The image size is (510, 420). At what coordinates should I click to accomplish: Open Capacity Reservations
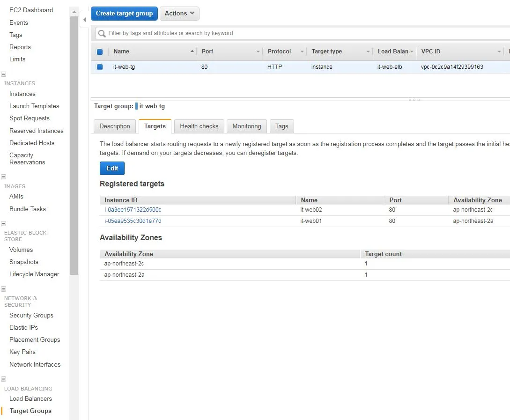[x=27, y=159]
